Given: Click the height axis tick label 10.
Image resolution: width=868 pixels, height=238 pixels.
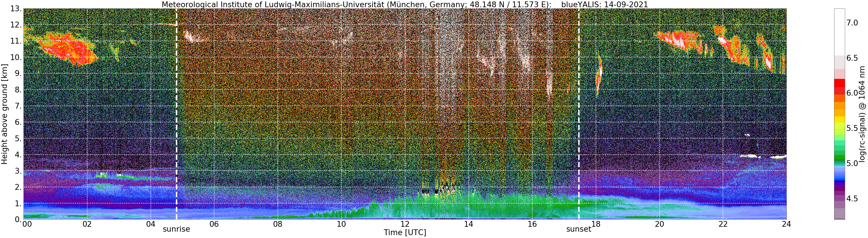Looking at the screenshot, I should pos(16,57).
